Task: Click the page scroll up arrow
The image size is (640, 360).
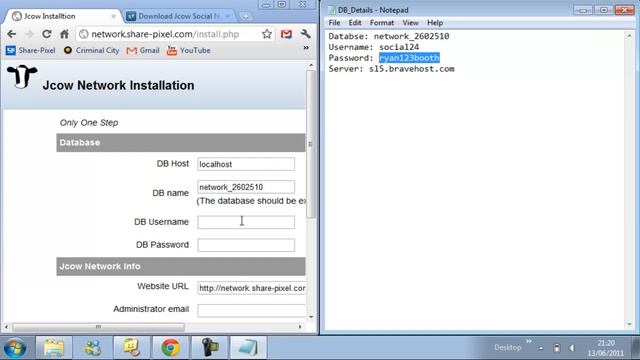Action: tap(311, 65)
